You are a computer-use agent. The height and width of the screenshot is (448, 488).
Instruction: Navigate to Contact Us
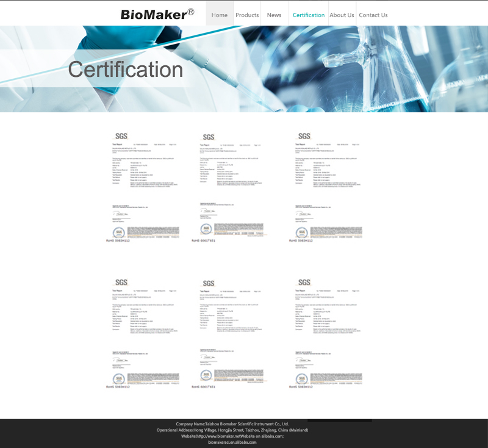pyautogui.click(x=373, y=15)
